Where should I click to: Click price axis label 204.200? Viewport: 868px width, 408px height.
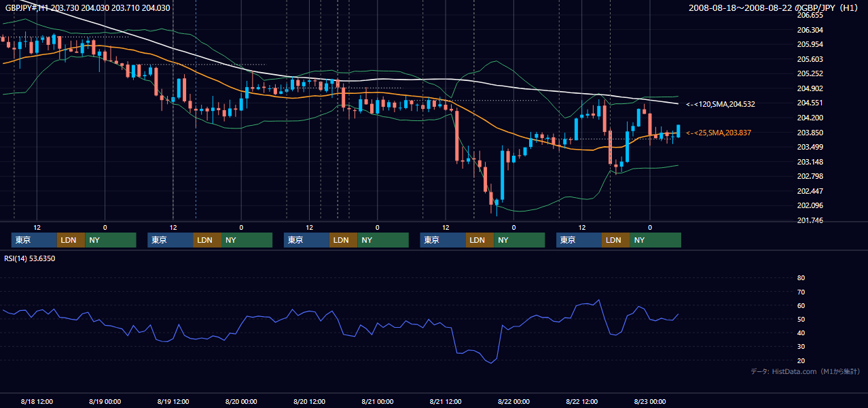pos(810,118)
